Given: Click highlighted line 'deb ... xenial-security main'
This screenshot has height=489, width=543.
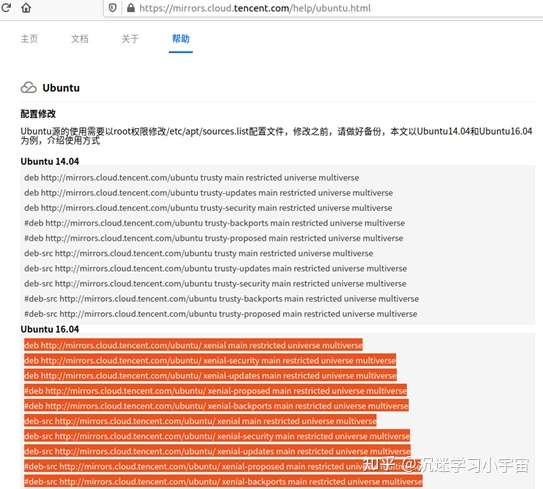Looking at the screenshot, I should tap(210, 361).
